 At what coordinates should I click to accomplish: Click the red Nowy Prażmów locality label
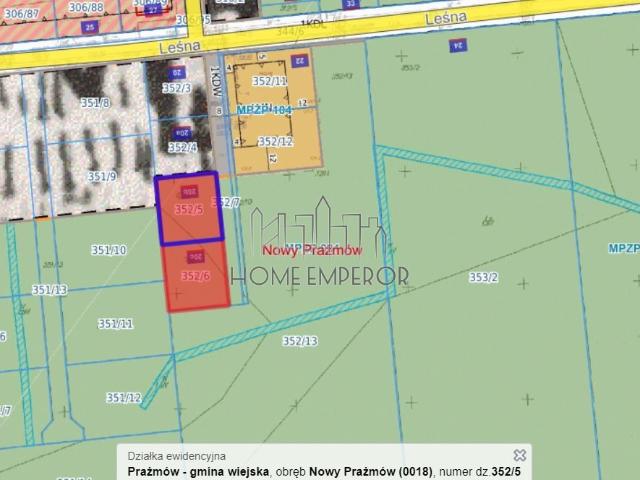pyautogui.click(x=312, y=250)
